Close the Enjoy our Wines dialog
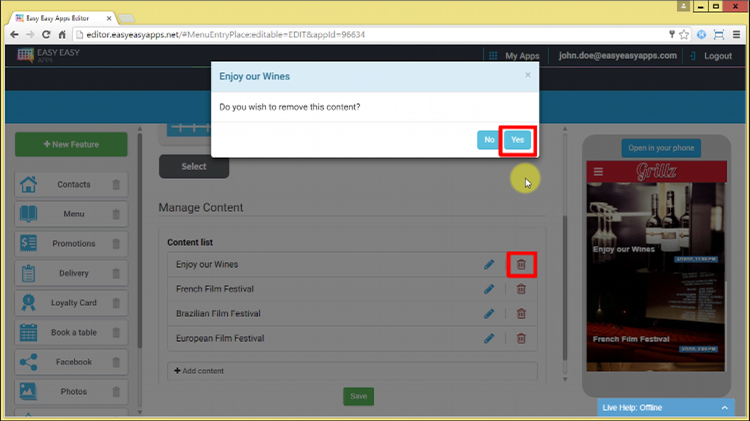Viewport: 750px width, 421px height. coord(528,75)
